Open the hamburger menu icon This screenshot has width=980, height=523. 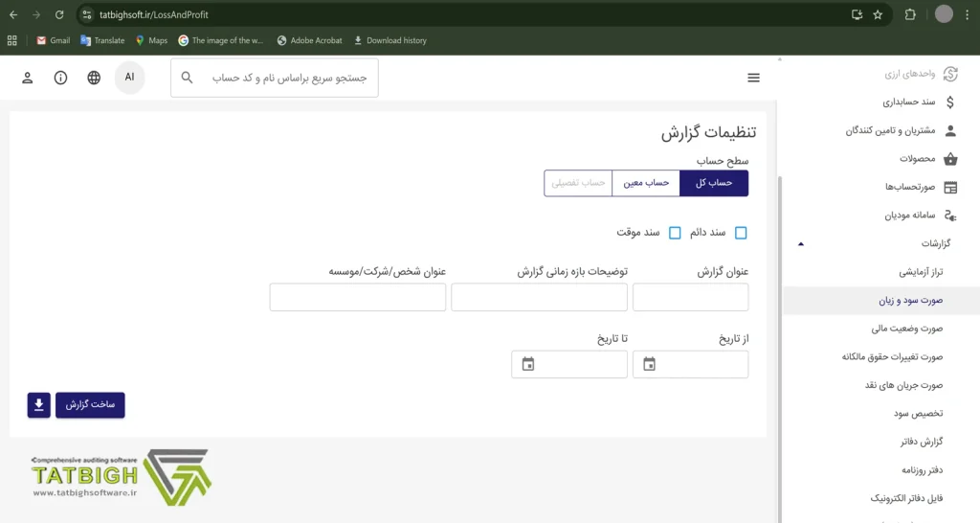tap(754, 78)
